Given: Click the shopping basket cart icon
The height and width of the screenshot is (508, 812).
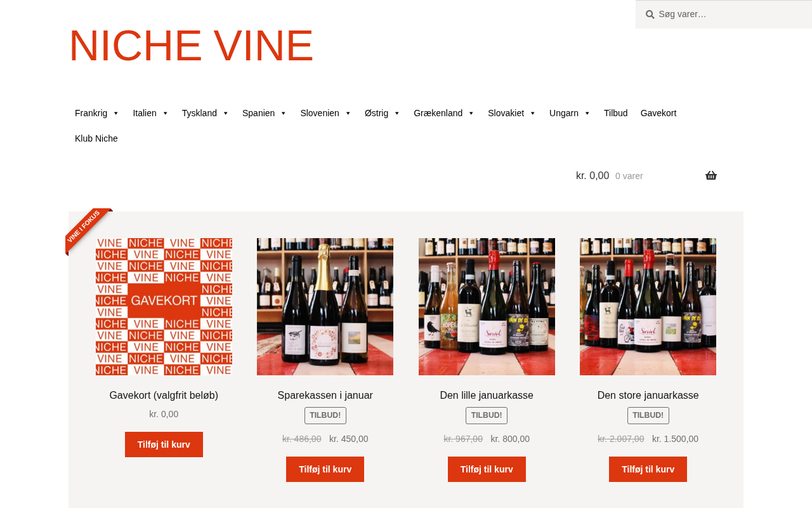Looking at the screenshot, I should [711, 176].
